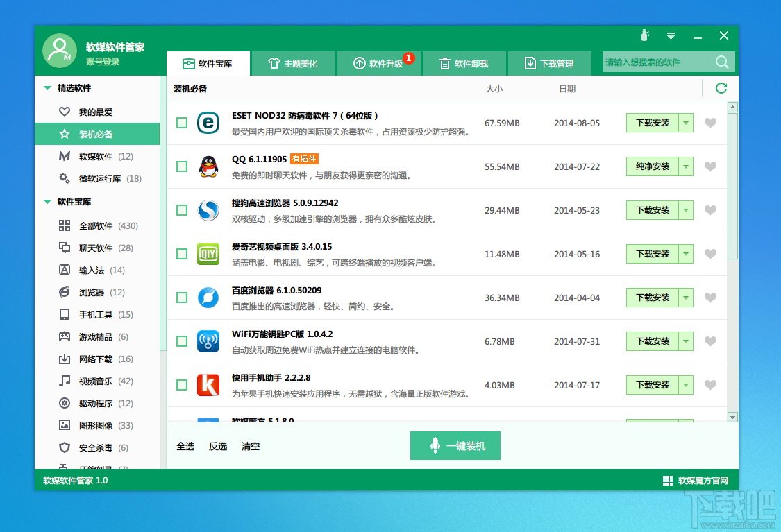Click the software list vertical scrollbar thumb
The height and width of the screenshot is (532, 781).
tap(732, 186)
